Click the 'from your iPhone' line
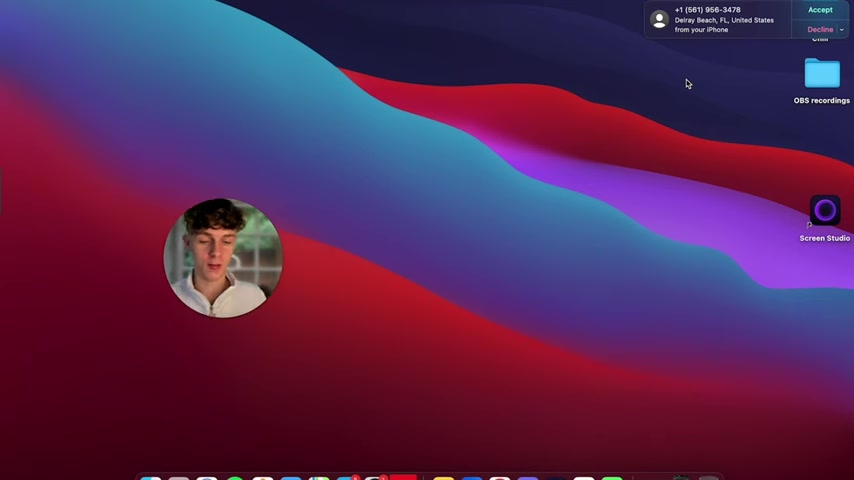The image size is (854, 480). point(701,30)
